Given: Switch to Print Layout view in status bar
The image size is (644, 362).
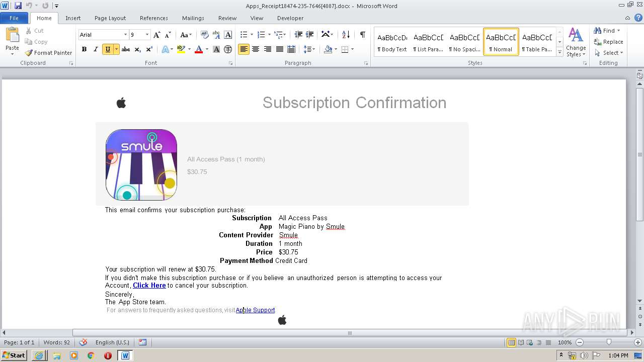Looking at the screenshot, I should click(511, 342).
